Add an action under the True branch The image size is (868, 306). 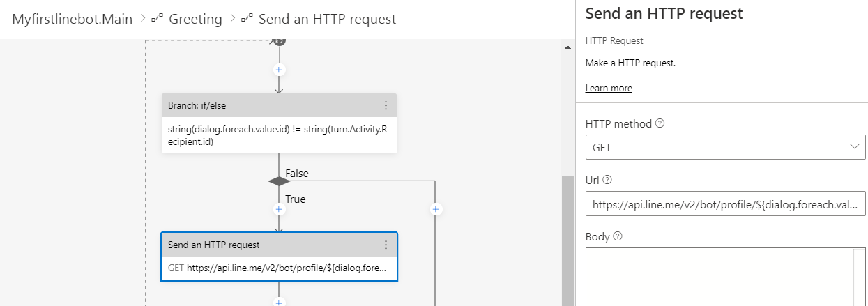279,209
